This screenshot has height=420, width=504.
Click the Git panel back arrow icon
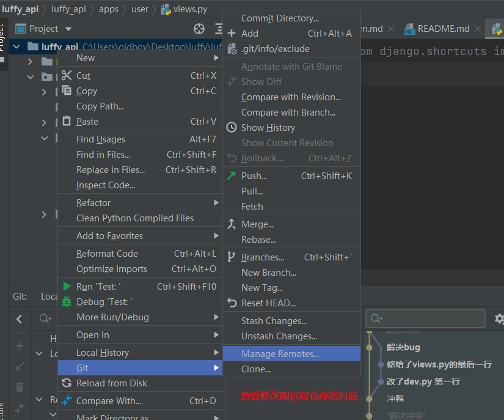20,319
